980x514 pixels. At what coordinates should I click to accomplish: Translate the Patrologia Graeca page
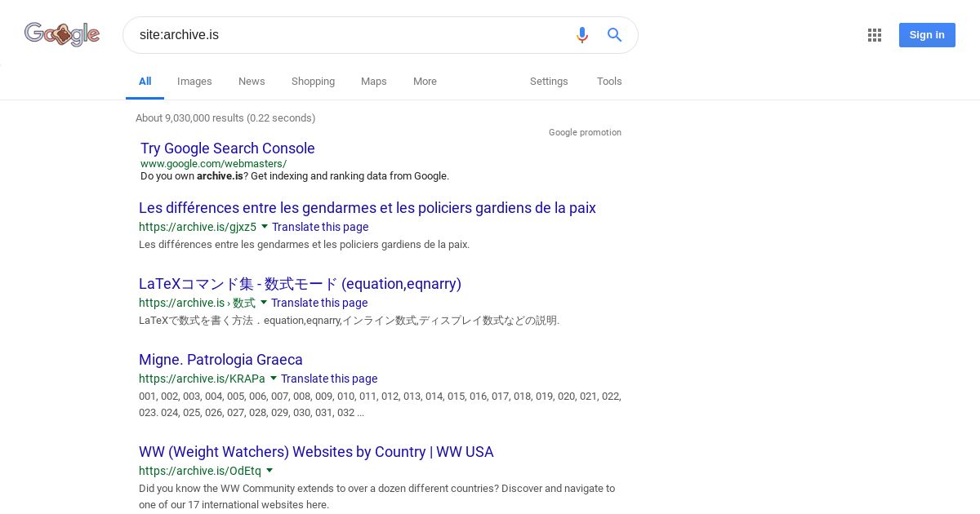pyautogui.click(x=329, y=379)
